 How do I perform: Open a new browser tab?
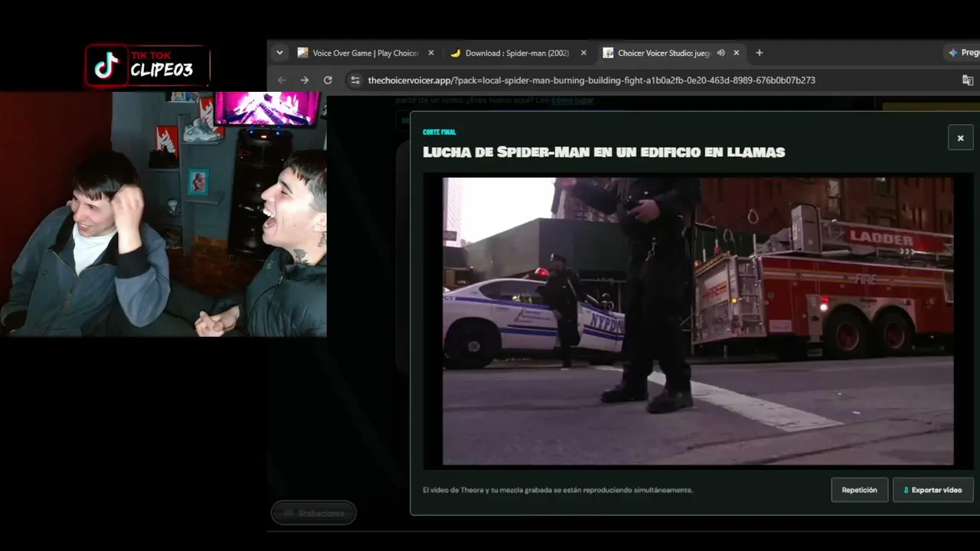click(x=759, y=53)
